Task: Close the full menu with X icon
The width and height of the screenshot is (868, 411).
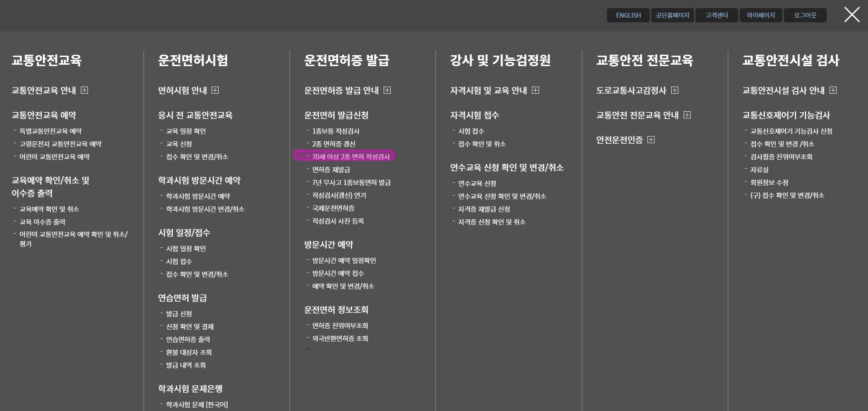Action: (x=852, y=15)
